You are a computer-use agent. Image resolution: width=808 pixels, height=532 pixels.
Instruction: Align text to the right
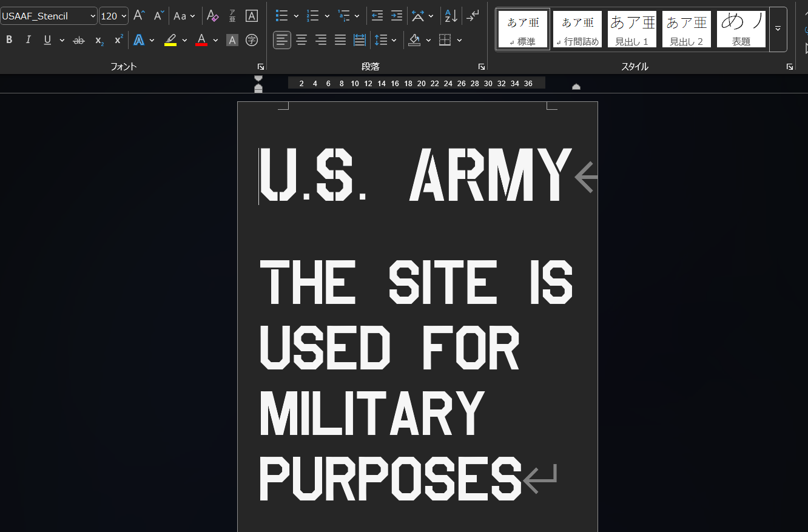pyautogui.click(x=321, y=40)
